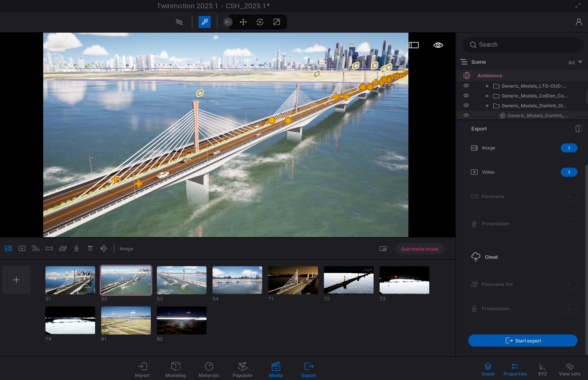
Task: Switch media dock to Presentation walking figure
Action: (77, 248)
